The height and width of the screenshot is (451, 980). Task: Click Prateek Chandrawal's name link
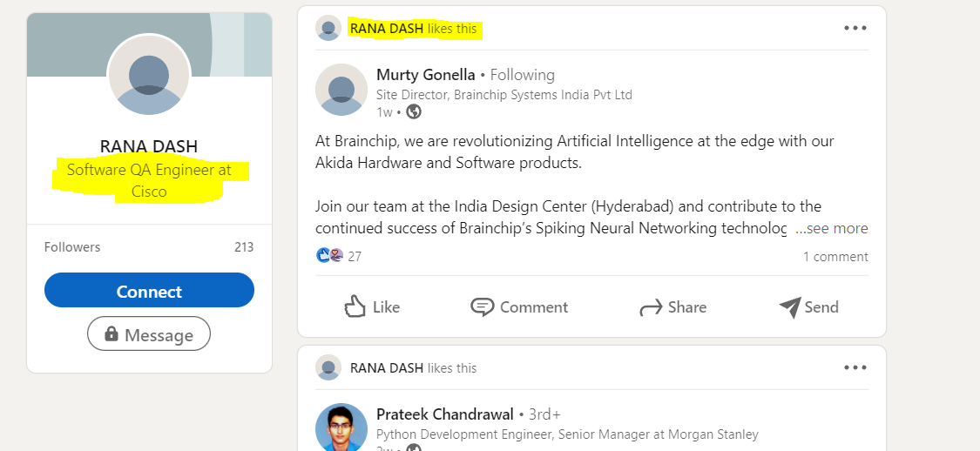[444, 414]
